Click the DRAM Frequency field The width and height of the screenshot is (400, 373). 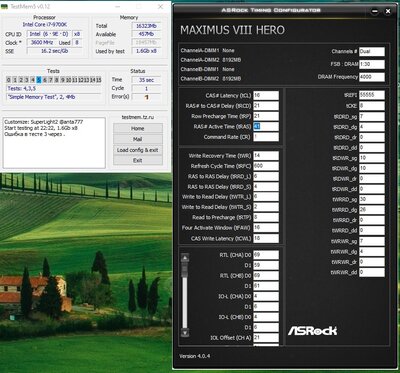(372, 77)
